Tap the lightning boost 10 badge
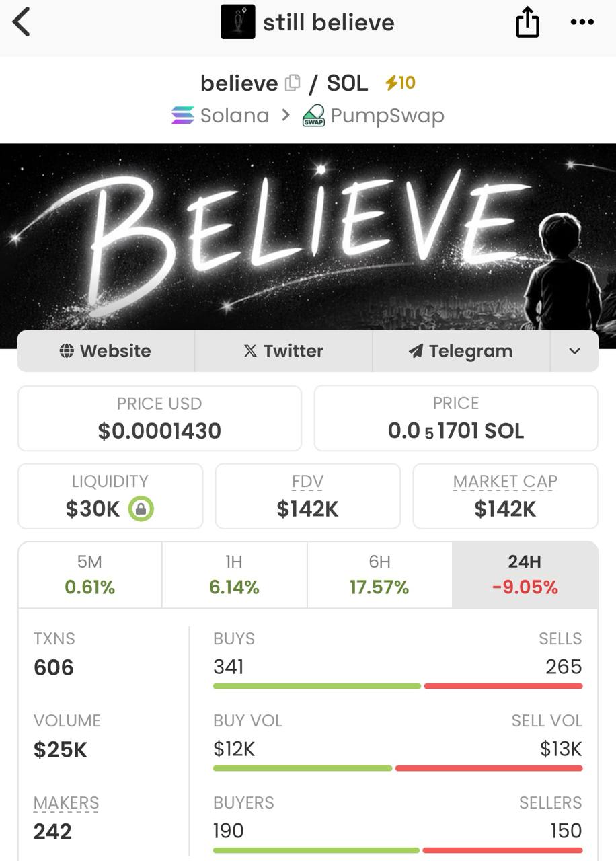 400,83
